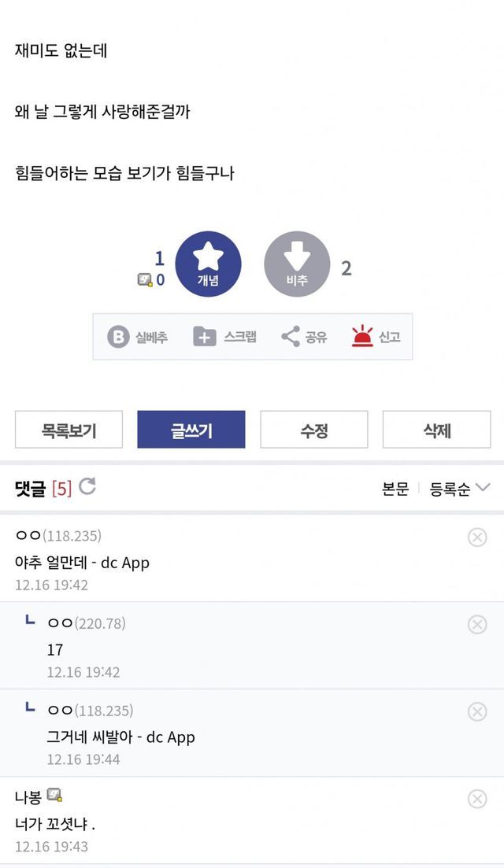Viewport: 504px width, 868px height.
Task: Share the post using the 공유 icon
Action: pyautogui.click(x=291, y=337)
